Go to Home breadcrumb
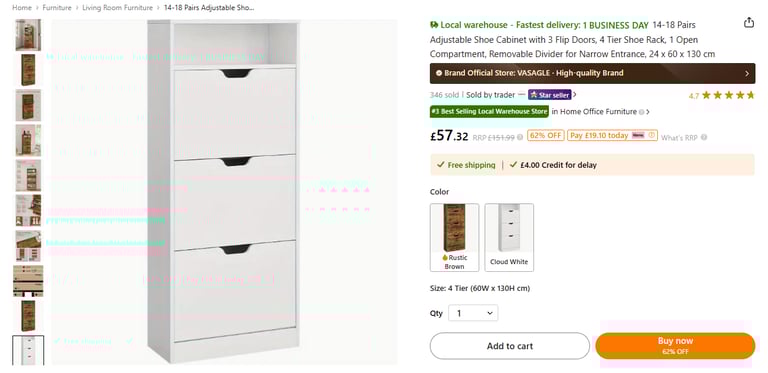This screenshot has width=768, height=373. [x=22, y=8]
